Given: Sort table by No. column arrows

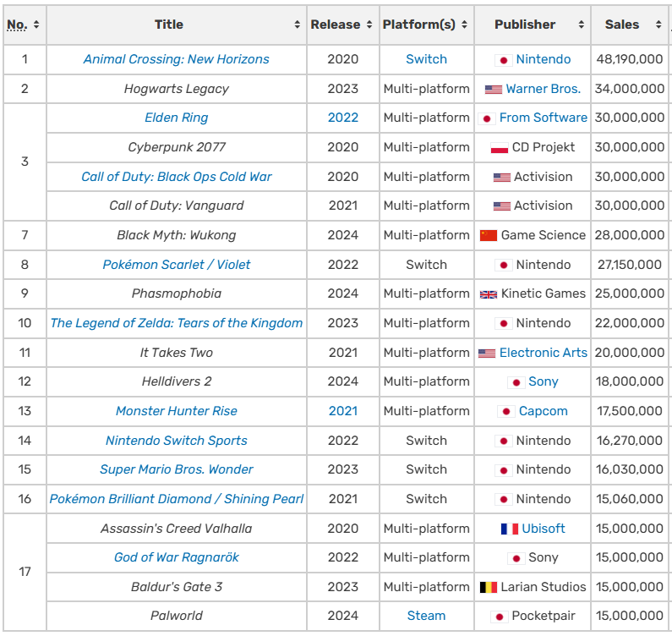Looking at the screenshot, I should click(x=36, y=25).
